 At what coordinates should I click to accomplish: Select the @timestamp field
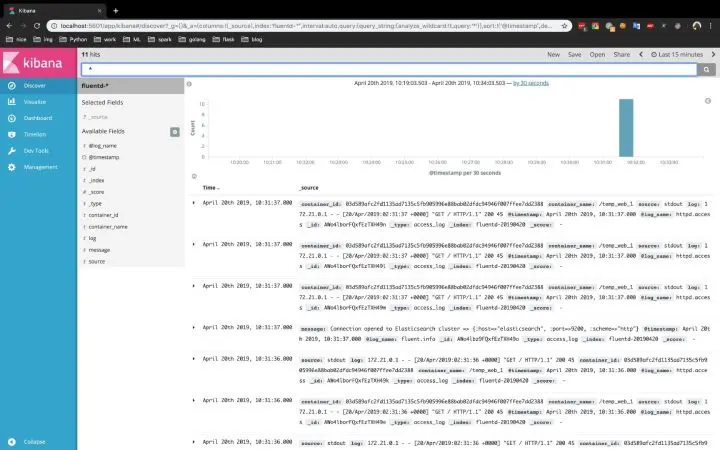pos(104,157)
